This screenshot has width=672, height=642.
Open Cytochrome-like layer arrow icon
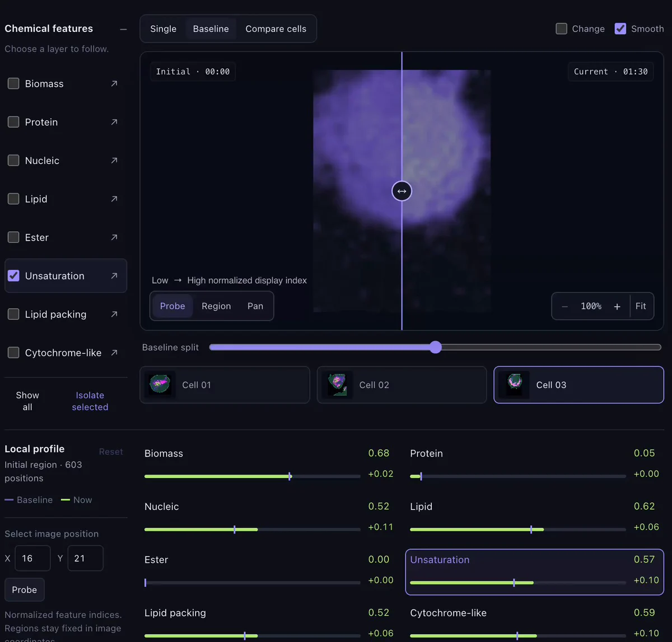tap(114, 353)
